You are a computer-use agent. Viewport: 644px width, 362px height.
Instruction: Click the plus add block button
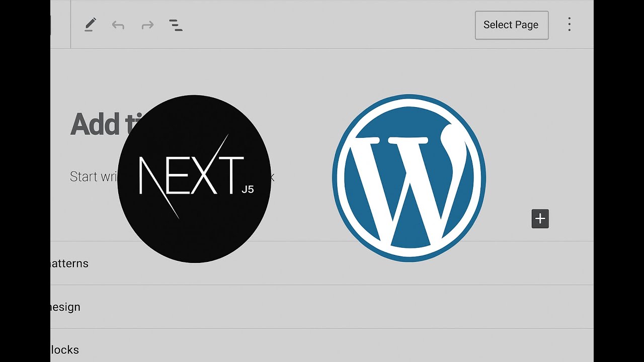(x=540, y=219)
